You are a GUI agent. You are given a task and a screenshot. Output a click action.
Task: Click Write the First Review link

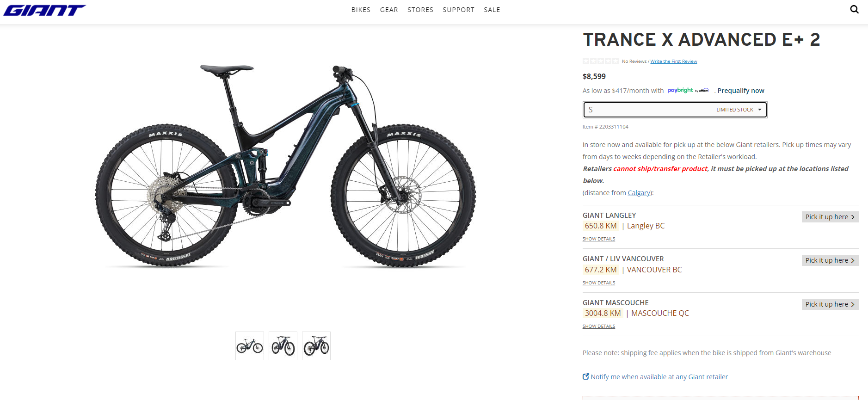click(674, 62)
